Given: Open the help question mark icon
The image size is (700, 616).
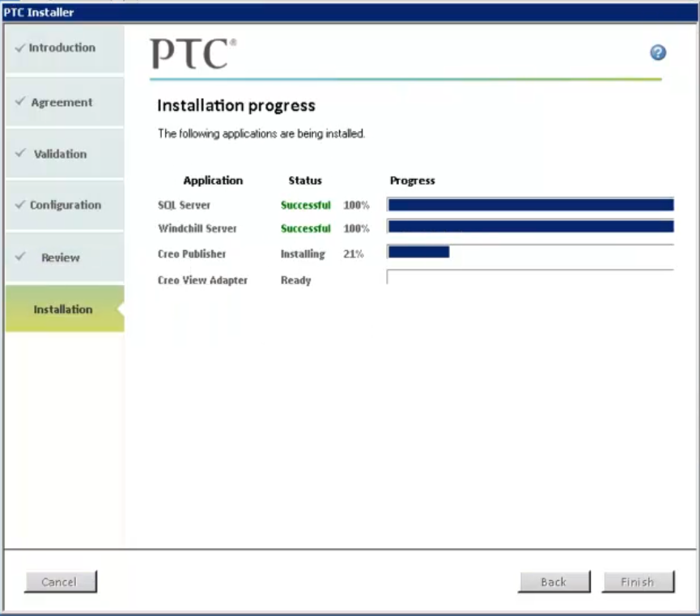Looking at the screenshot, I should 658,53.
